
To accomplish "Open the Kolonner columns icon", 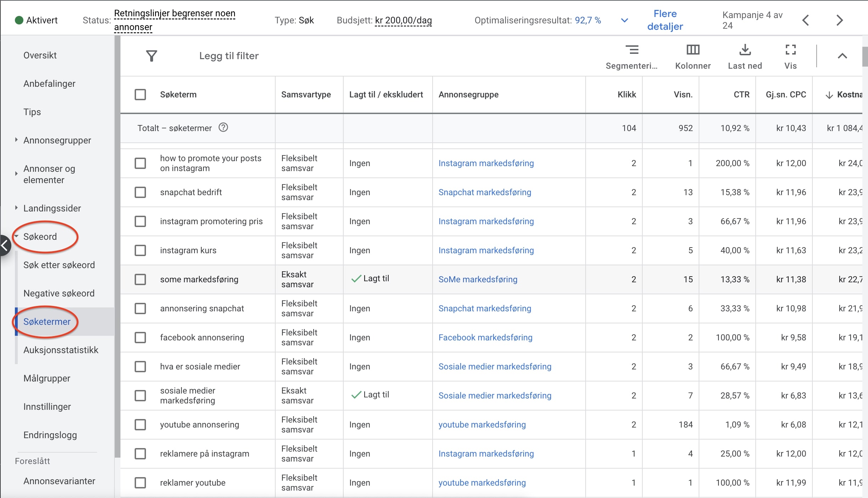I will pyautogui.click(x=693, y=50).
